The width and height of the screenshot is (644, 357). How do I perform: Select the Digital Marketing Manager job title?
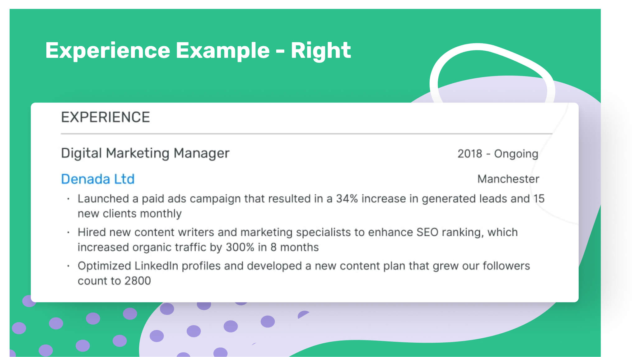(145, 153)
